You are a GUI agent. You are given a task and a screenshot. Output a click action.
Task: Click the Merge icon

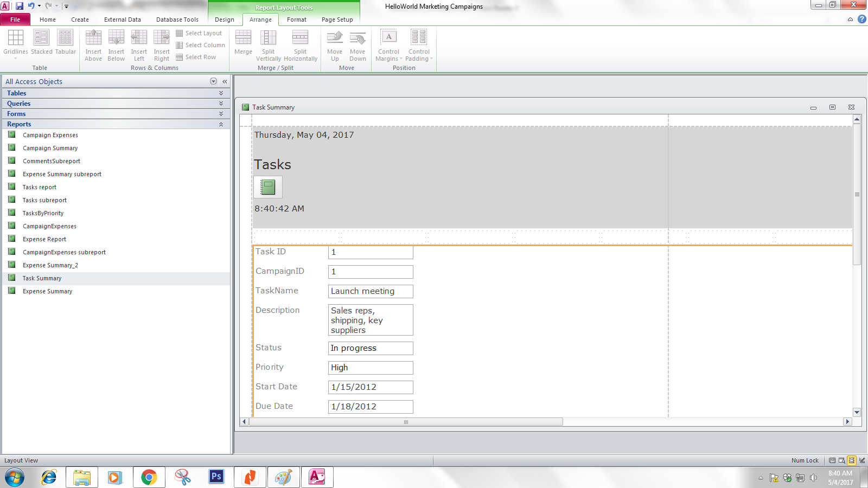(242, 43)
